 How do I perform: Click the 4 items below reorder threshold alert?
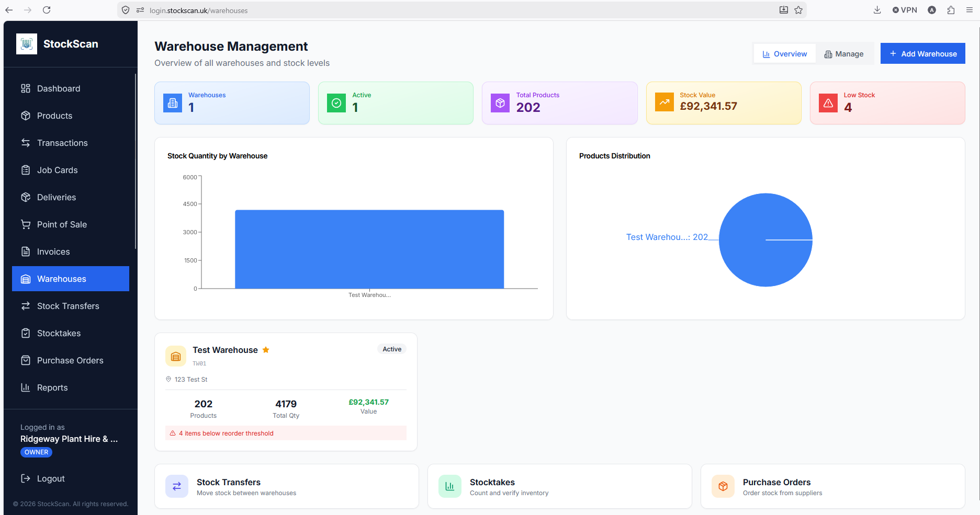286,433
